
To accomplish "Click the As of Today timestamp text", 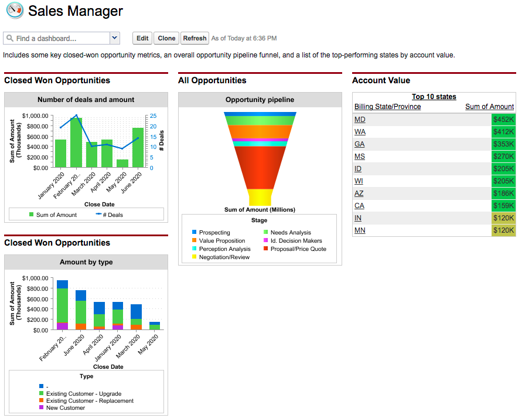I will tap(244, 38).
